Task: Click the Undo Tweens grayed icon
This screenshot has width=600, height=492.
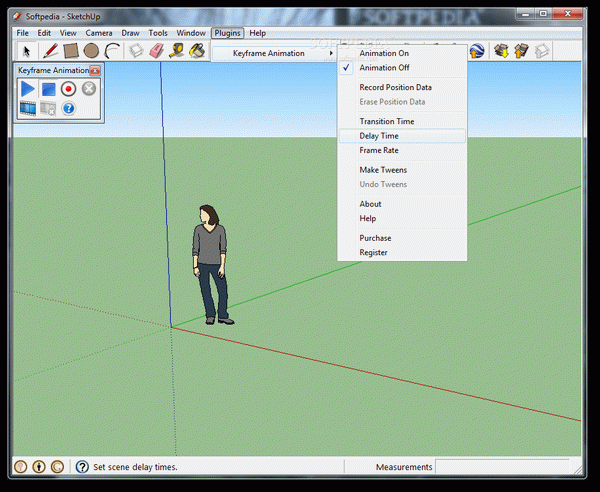Action: (48, 109)
